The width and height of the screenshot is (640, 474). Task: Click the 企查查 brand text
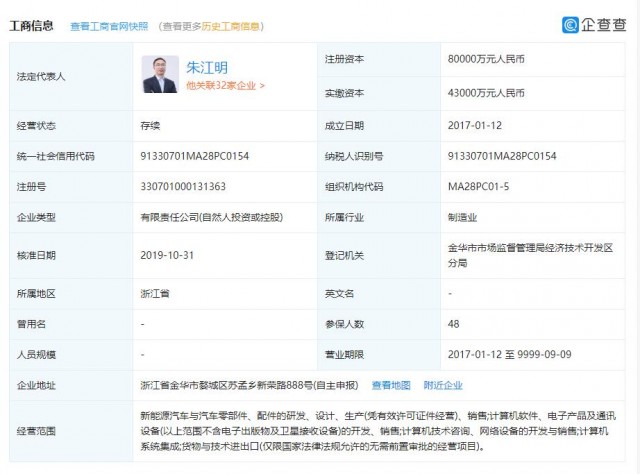point(604,25)
